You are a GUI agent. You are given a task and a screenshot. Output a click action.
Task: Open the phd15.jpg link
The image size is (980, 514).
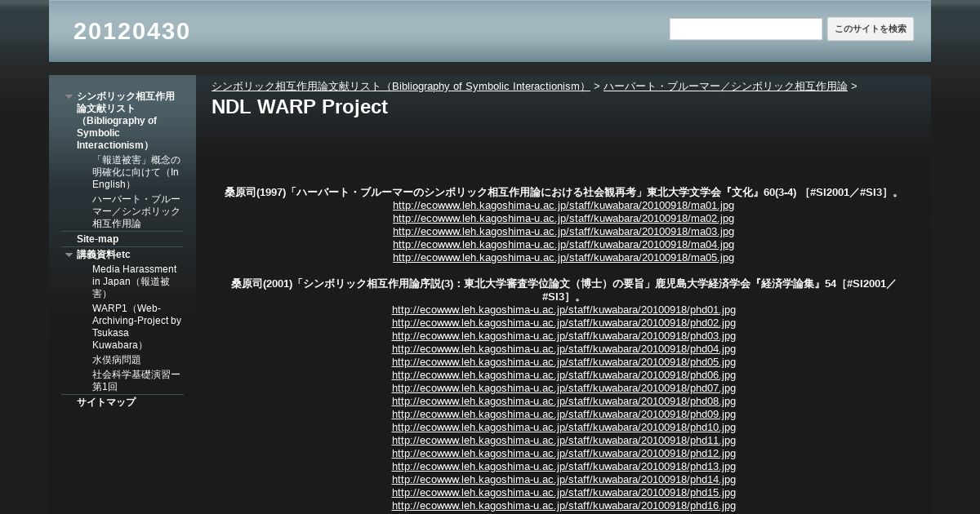click(x=563, y=493)
